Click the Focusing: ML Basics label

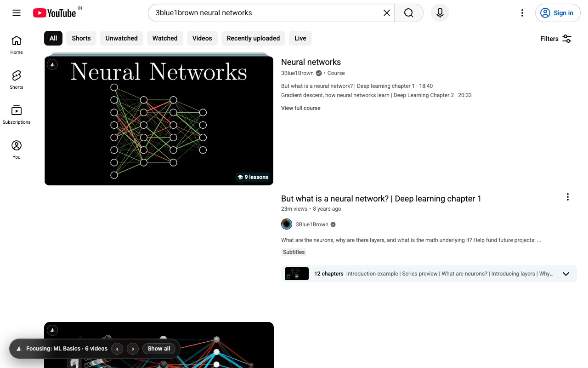pyautogui.click(x=67, y=349)
